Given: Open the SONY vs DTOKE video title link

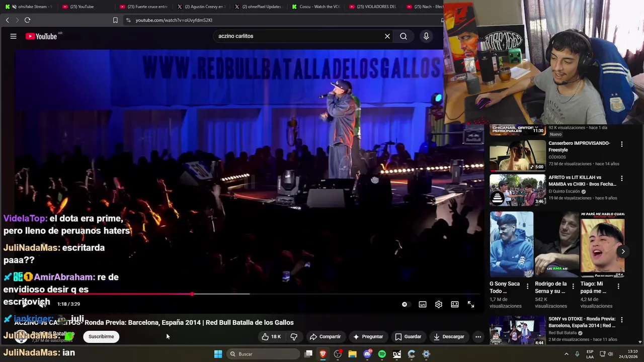Looking at the screenshot, I should (582, 322).
